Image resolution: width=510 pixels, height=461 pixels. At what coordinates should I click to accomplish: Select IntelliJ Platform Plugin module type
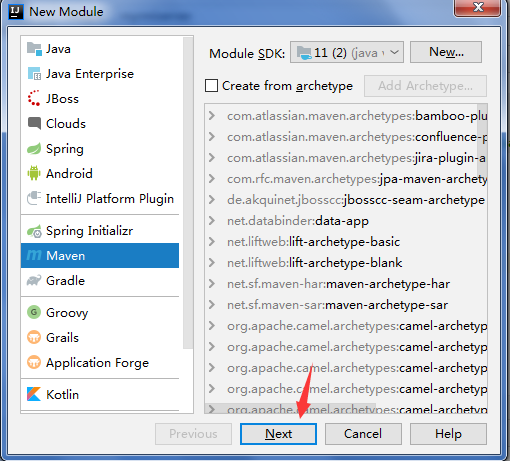coord(100,198)
